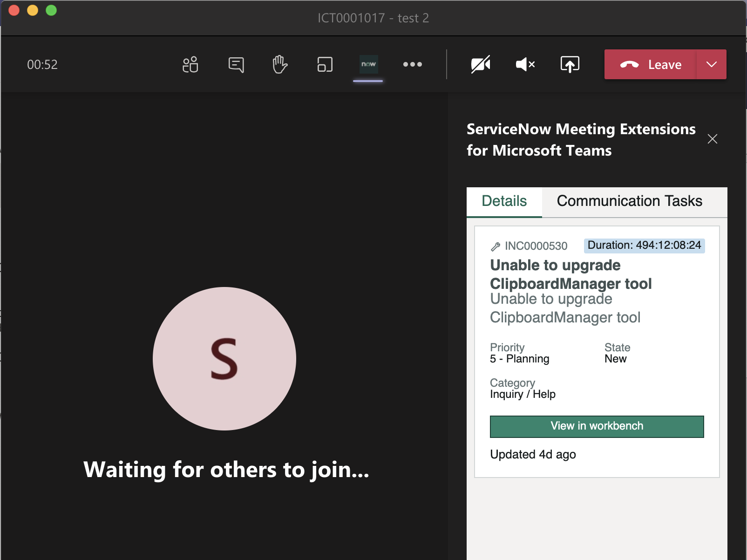747x560 pixels.
Task: Click the incident key icon next to INC0000530
Action: pyautogui.click(x=495, y=246)
